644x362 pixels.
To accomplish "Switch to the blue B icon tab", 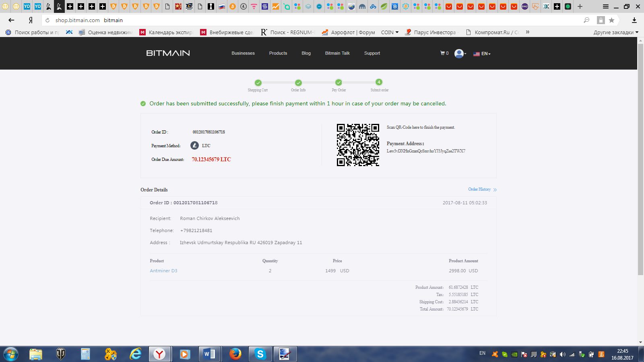I will tap(395, 6).
